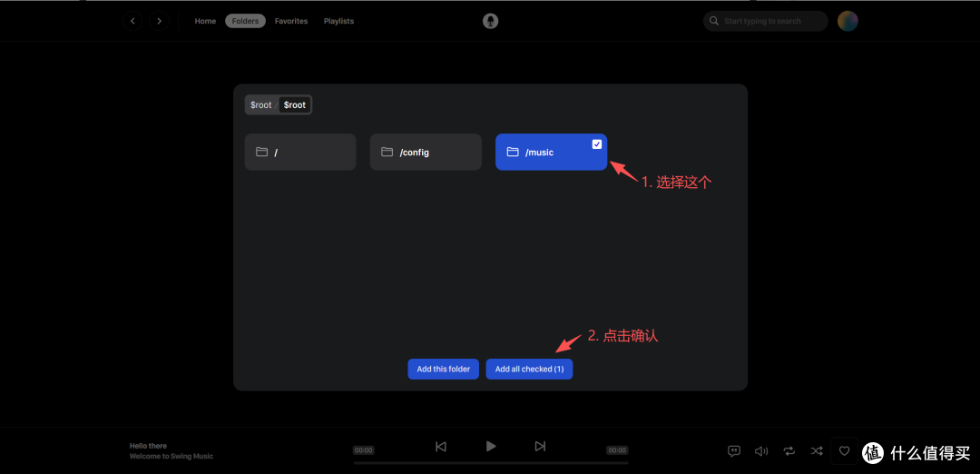Switch to the Playlists tab
Image resolution: width=980 pixels, height=474 pixels.
[x=338, y=21]
